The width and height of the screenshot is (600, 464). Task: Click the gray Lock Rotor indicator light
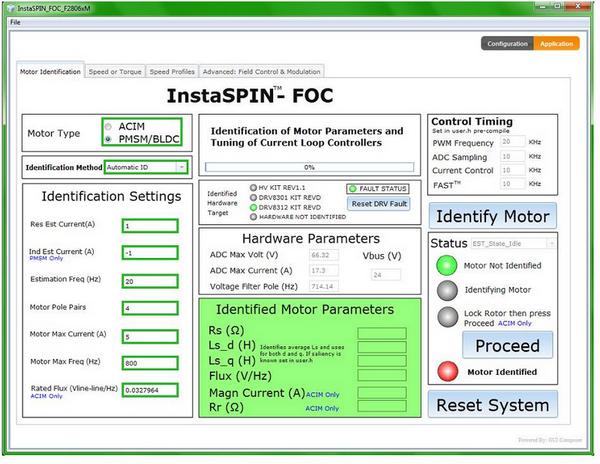pyautogui.click(x=447, y=317)
